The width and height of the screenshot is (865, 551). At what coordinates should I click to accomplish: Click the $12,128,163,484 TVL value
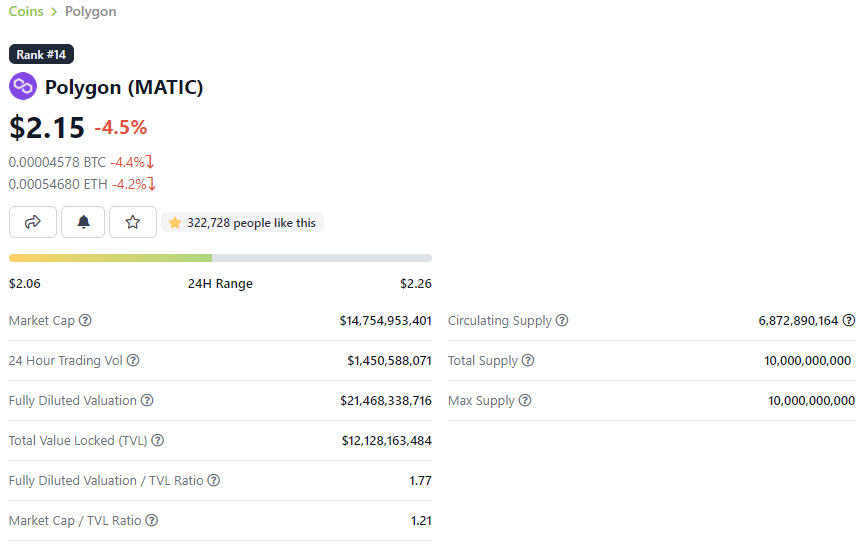[x=387, y=440]
